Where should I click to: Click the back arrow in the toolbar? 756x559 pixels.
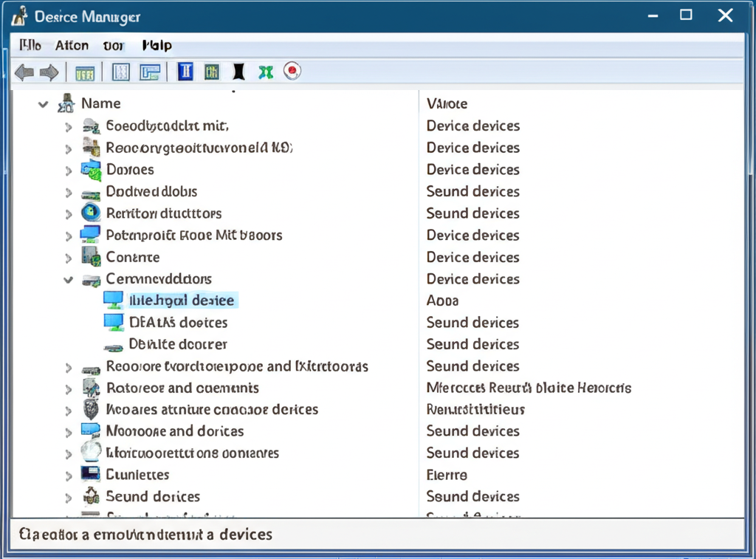[x=24, y=72]
